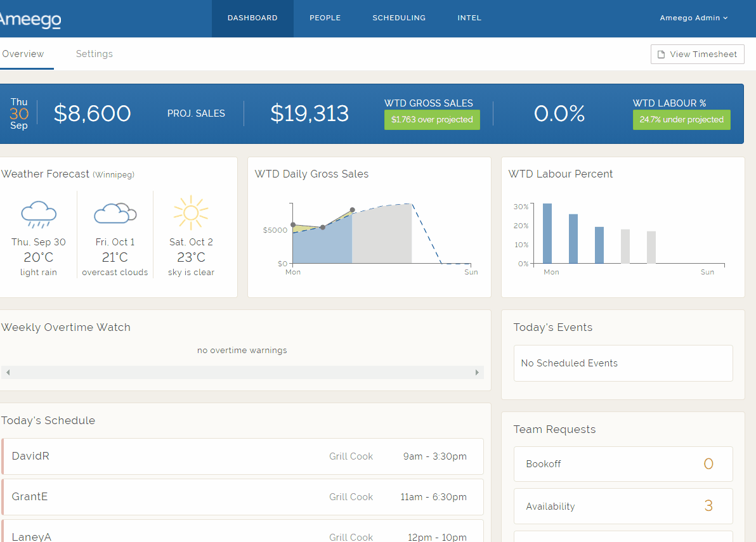Click the overcast clouds weather icon
This screenshot has width=756, height=542.
tap(115, 214)
